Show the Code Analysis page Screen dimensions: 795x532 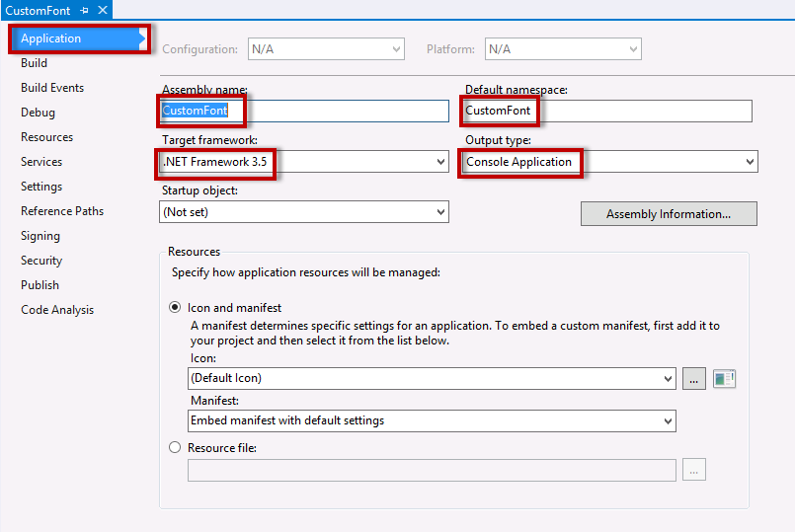pos(57,310)
